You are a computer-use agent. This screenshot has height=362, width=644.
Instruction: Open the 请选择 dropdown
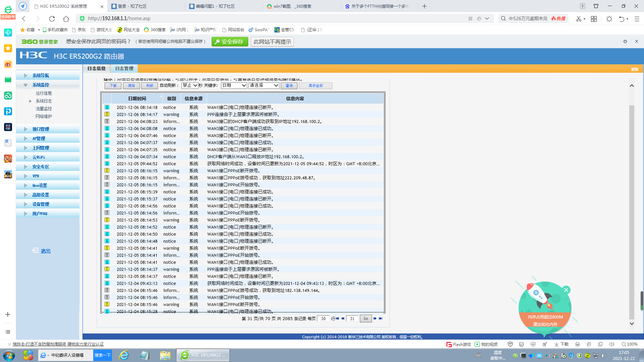pos(264,85)
